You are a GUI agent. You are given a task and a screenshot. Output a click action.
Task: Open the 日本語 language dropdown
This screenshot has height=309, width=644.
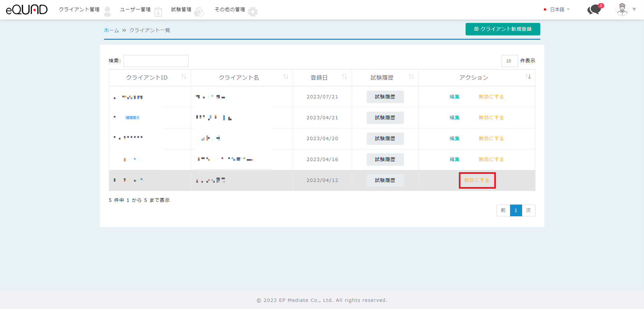[x=557, y=9]
